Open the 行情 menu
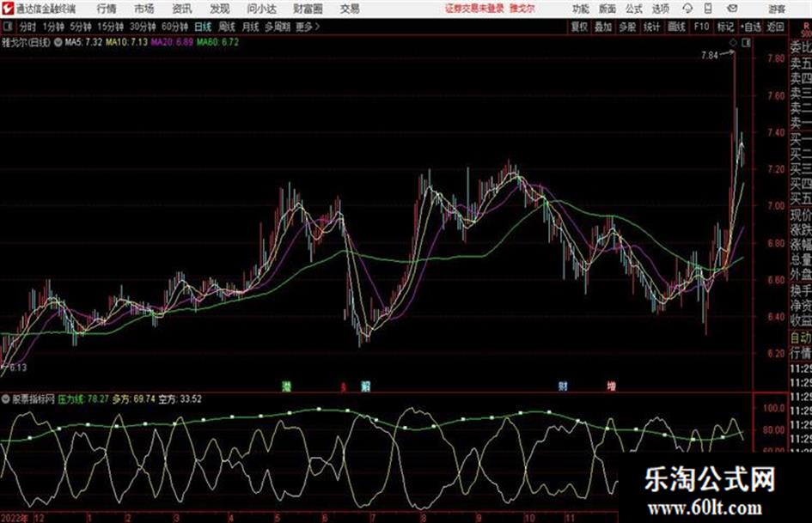This screenshot has height=523, width=812. point(107,9)
